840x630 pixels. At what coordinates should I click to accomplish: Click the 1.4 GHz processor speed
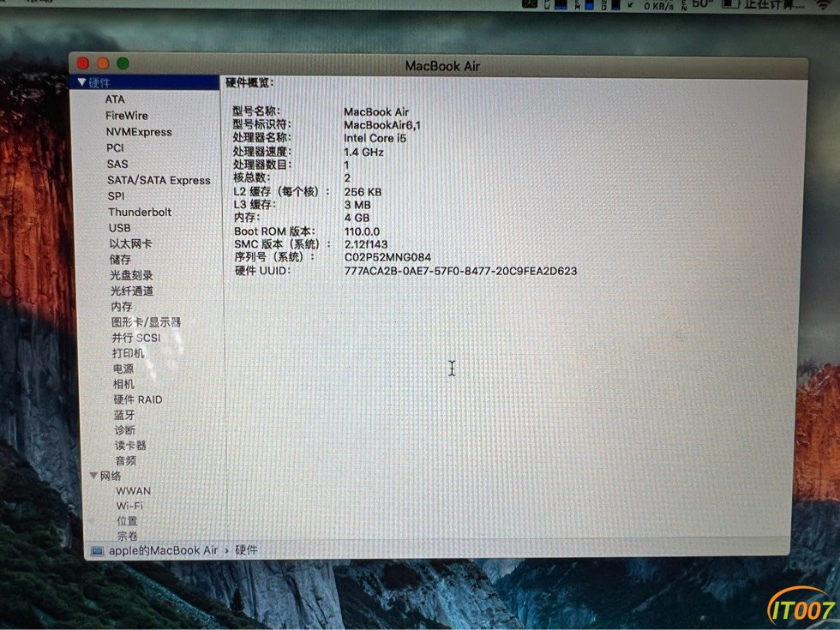[x=363, y=153]
